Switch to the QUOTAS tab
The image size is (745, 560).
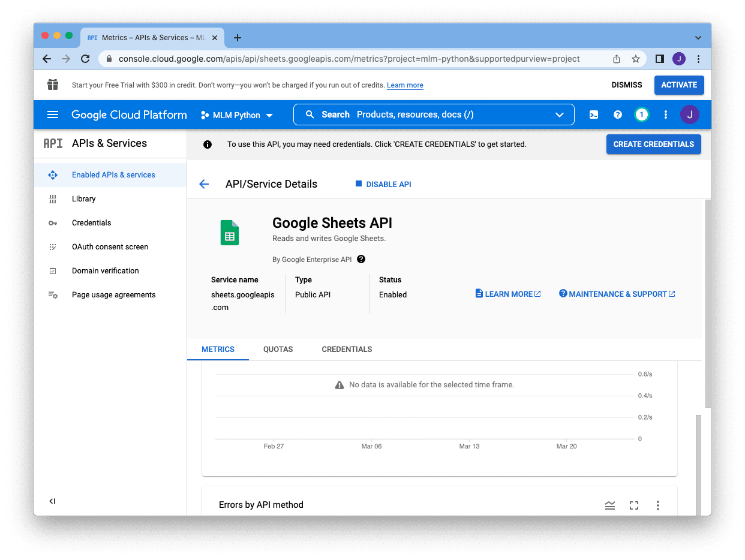278,350
